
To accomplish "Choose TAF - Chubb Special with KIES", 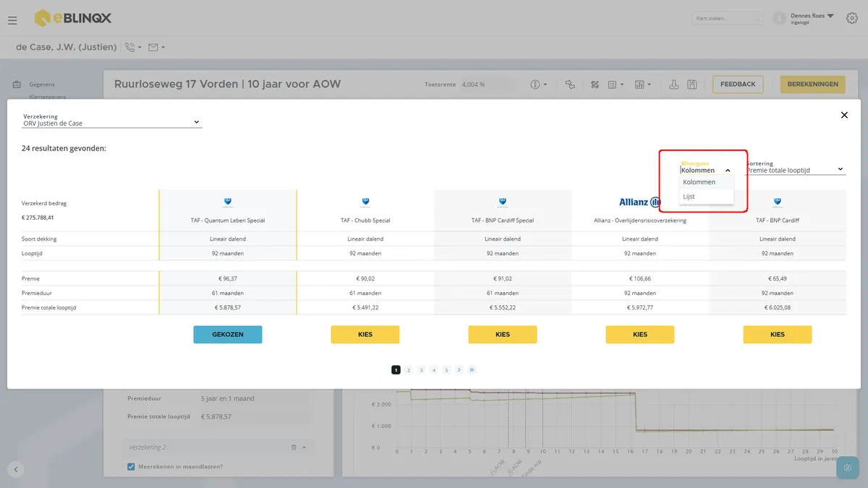I will click(x=365, y=334).
